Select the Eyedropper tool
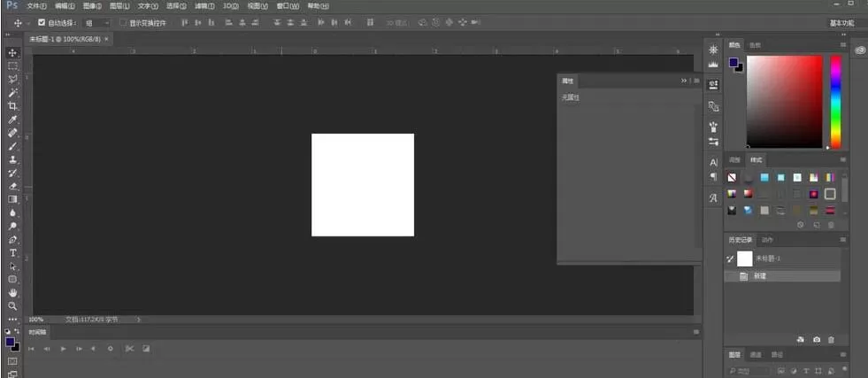Screen dimensions: 868x378 point(12,120)
